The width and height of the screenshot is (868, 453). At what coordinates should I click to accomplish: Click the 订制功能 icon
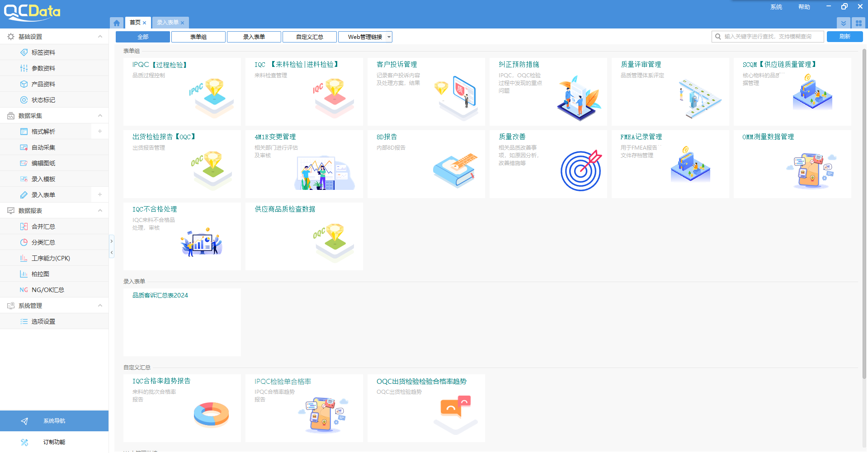(24, 442)
